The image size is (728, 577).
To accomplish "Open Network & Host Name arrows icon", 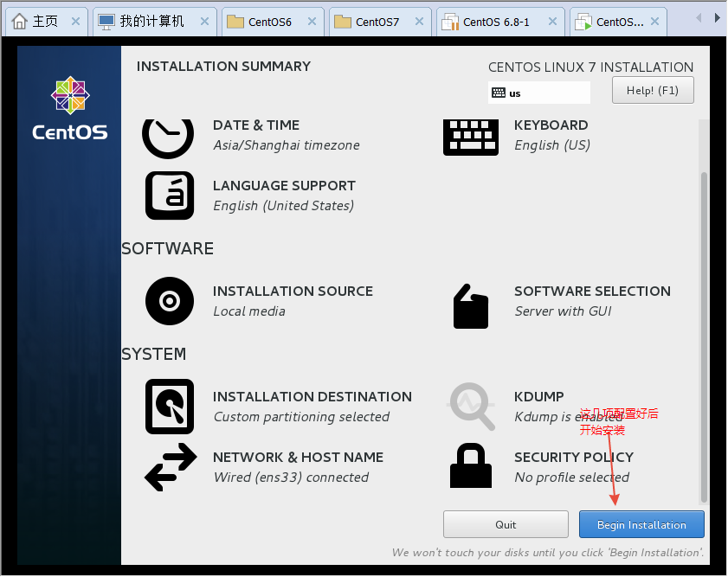I will [171, 466].
